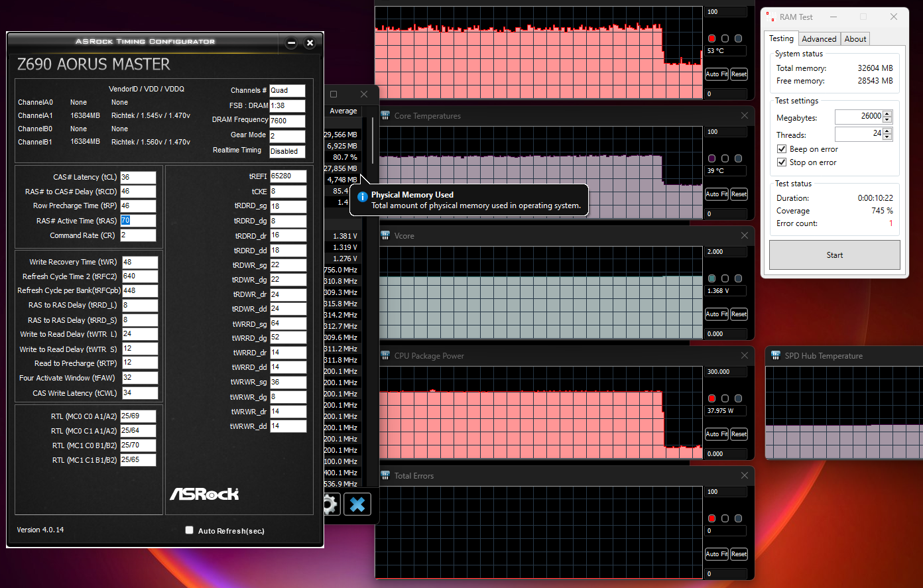Click Auto Fit in the CPU Package Power graph
Image resolution: width=923 pixels, height=588 pixels.
click(x=716, y=434)
